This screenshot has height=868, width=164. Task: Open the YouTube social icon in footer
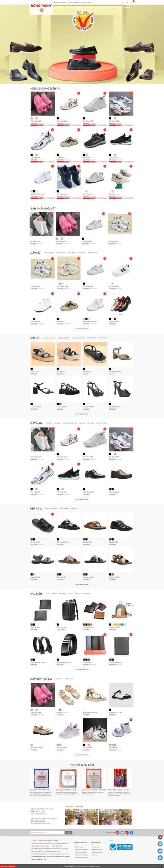[x=117, y=832]
